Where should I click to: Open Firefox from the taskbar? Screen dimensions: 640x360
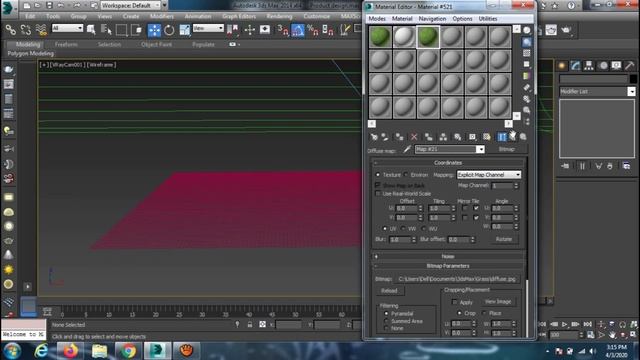(70, 350)
